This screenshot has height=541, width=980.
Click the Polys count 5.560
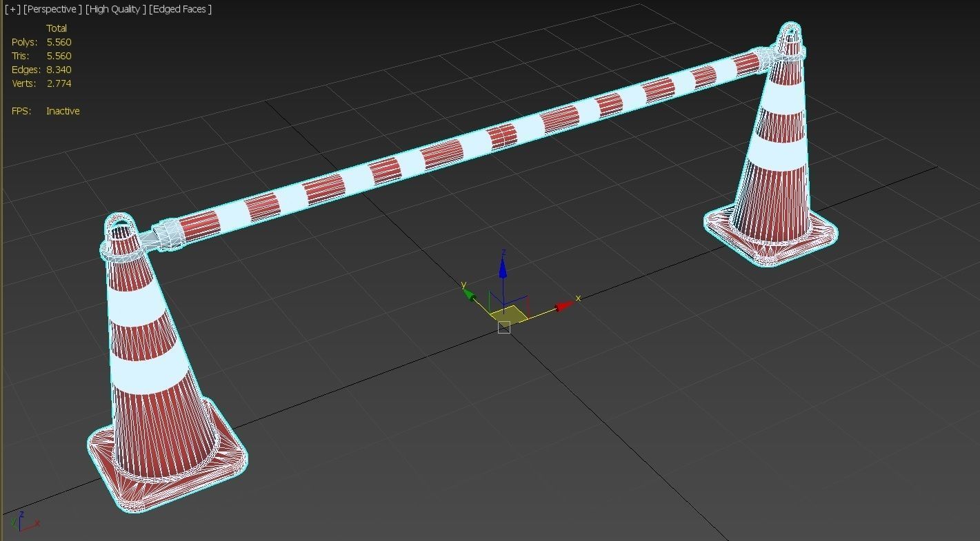point(59,42)
